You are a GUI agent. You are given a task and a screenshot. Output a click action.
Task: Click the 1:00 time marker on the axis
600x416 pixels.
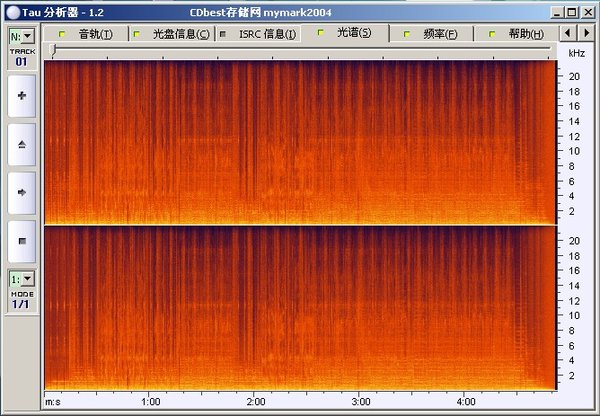150,402
